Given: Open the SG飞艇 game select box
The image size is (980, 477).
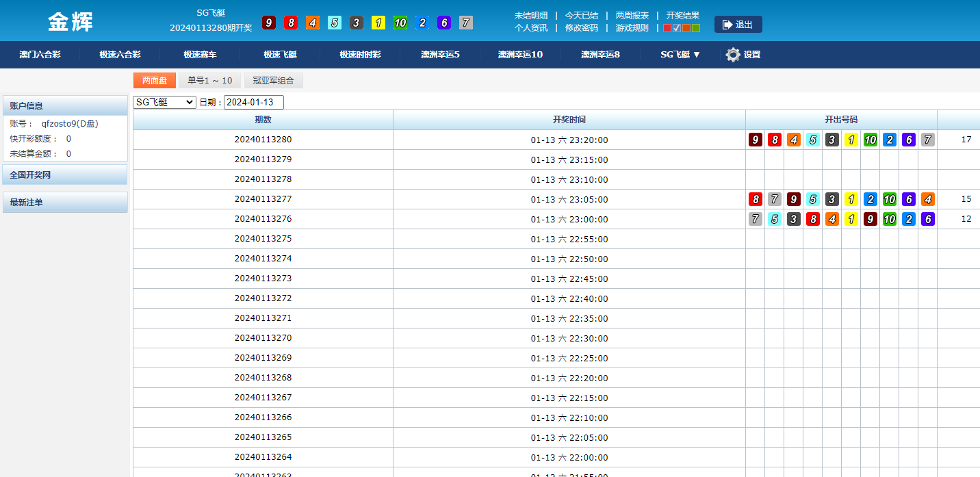Looking at the screenshot, I should point(164,102).
